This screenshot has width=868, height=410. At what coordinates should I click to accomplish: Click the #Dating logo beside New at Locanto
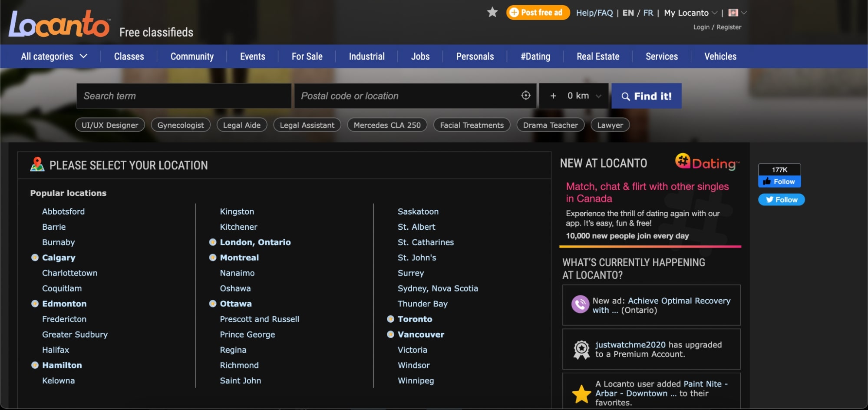point(707,162)
